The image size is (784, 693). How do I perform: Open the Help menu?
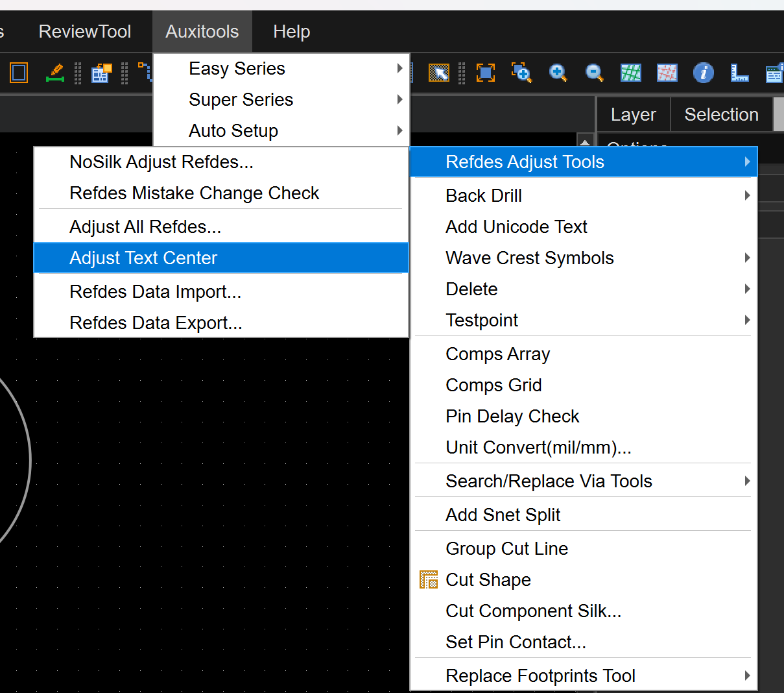(x=291, y=31)
